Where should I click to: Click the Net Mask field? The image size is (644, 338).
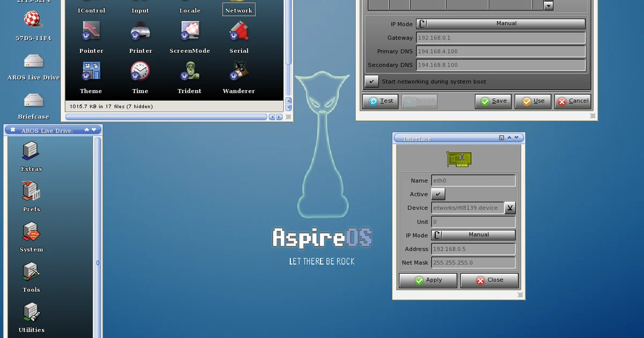click(473, 263)
